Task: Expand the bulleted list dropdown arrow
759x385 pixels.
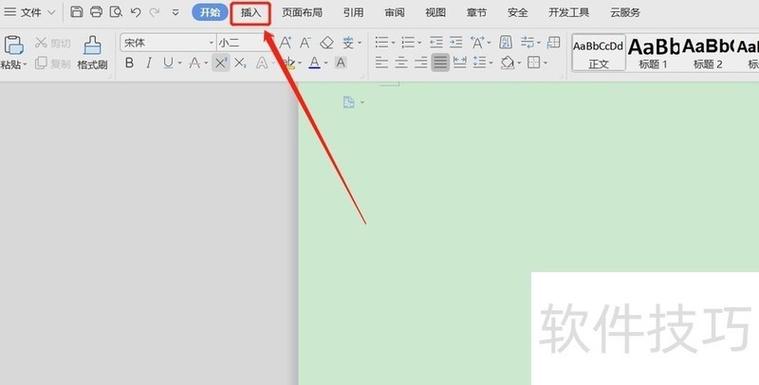Action: 393,43
